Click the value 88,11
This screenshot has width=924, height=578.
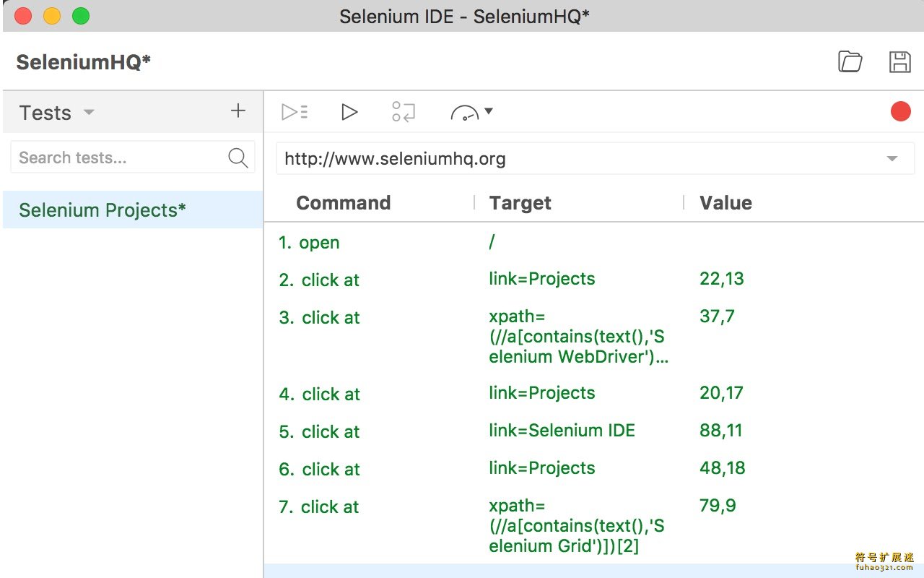click(720, 431)
